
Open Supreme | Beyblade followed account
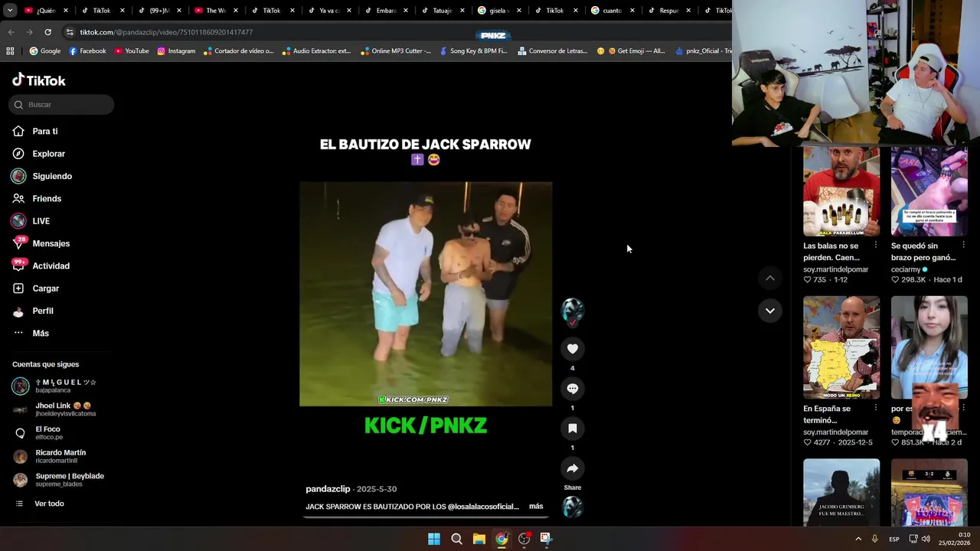tap(61, 480)
